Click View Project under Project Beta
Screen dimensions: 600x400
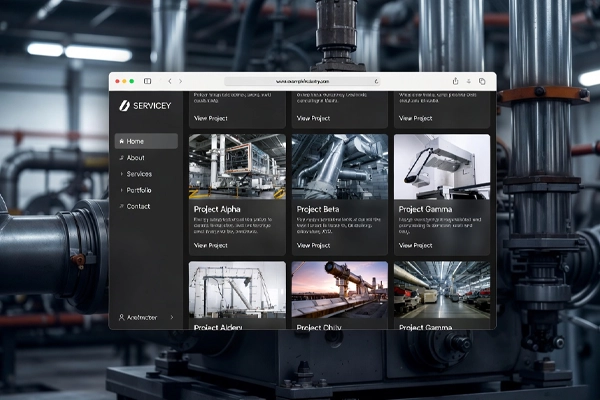pyautogui.click(x=314, y=245)
